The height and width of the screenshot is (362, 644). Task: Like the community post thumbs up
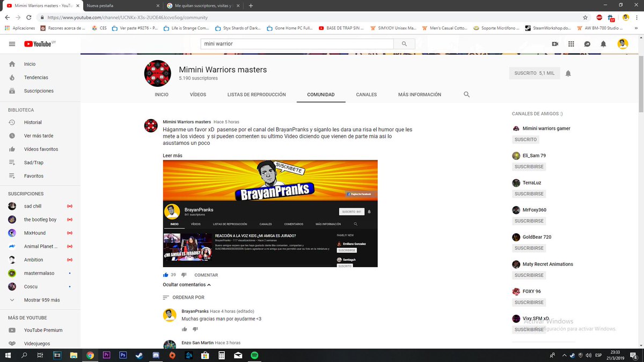166,275
